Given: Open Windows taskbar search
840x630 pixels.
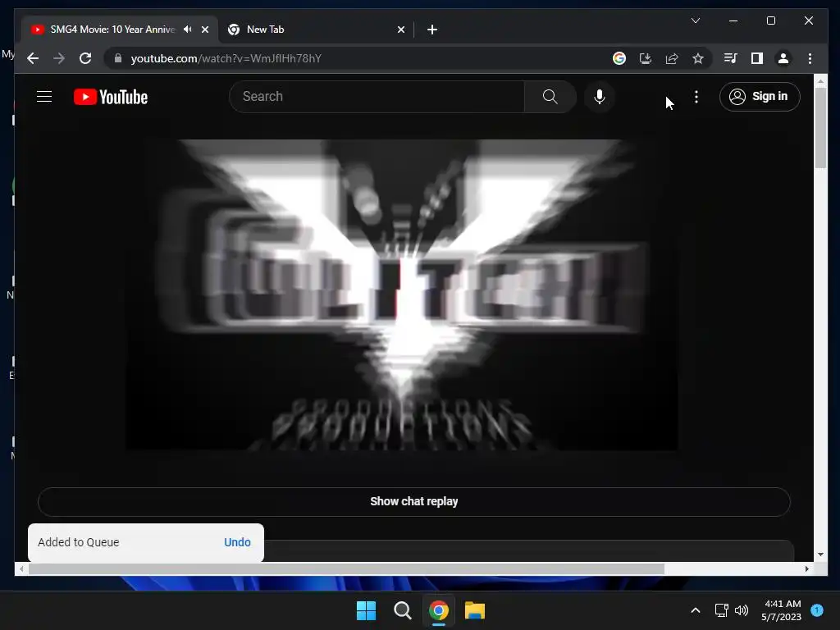Looking at the screenshot, I should tap(402, 610).
